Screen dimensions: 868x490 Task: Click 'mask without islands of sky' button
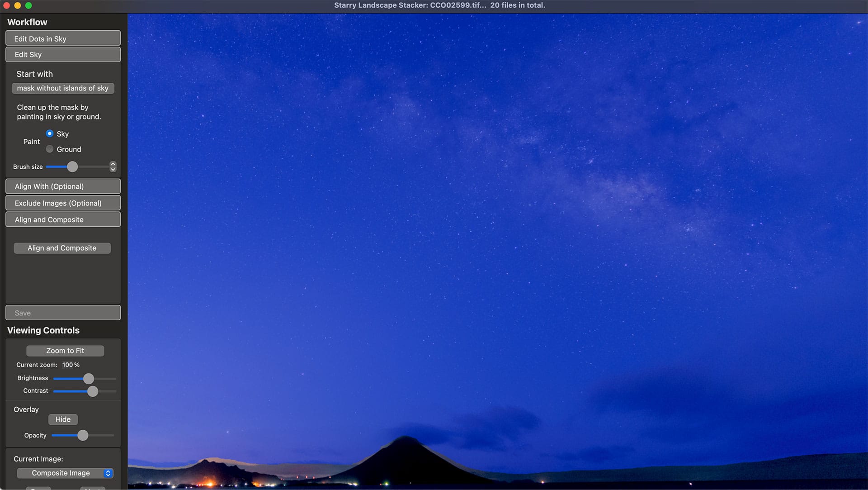coord(63,88)
